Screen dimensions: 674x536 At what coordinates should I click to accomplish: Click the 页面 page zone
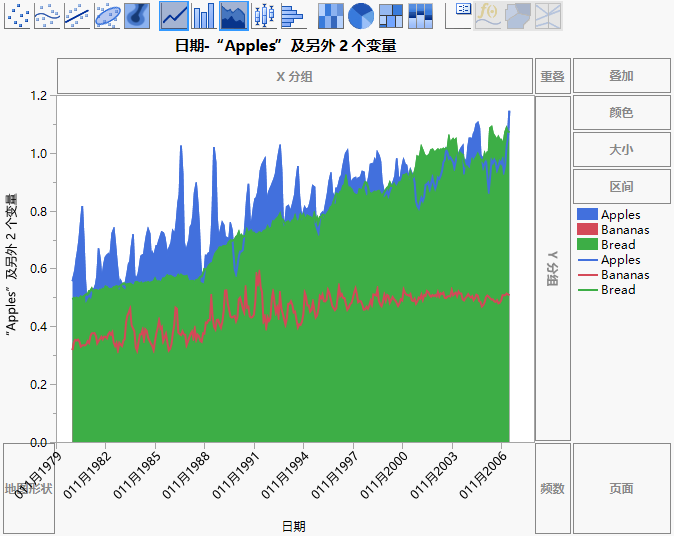pos(621,489)
